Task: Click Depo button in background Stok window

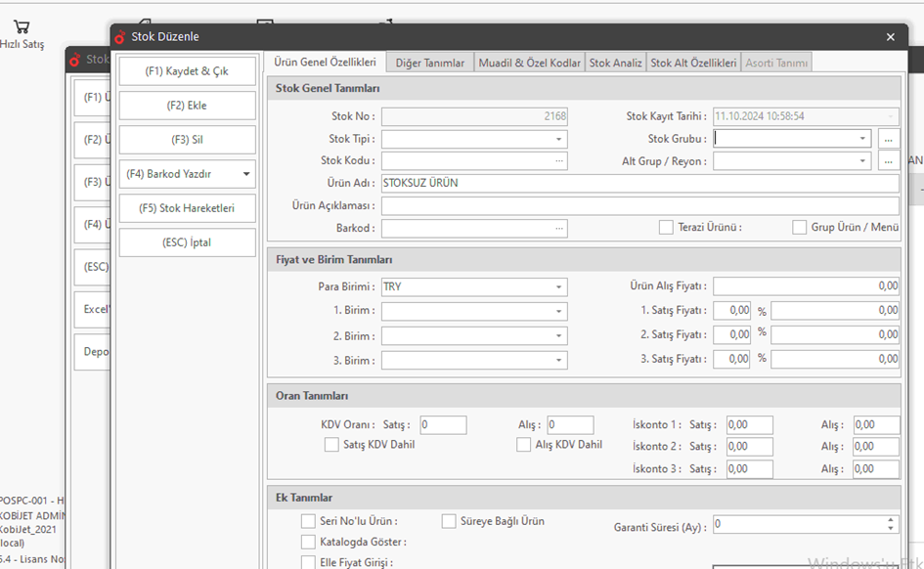Action: pos(93,352)
